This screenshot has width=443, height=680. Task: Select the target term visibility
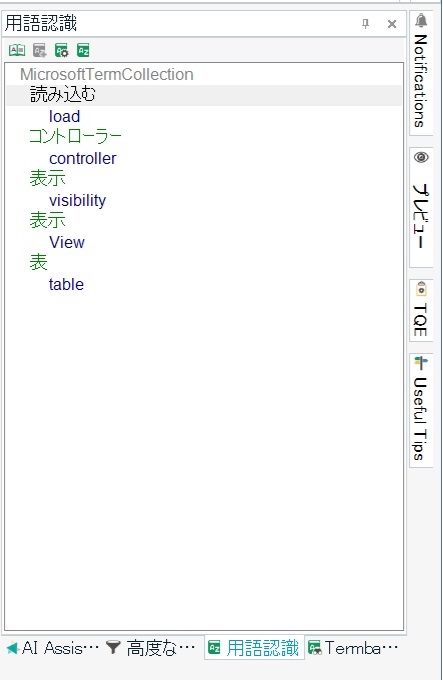[77, 200]
